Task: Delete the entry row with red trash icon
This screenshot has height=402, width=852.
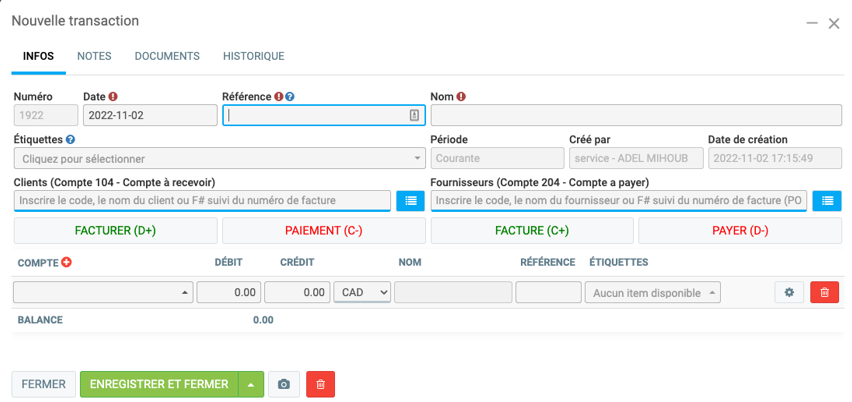Action: pyautogui.click(x=824, y=292)
